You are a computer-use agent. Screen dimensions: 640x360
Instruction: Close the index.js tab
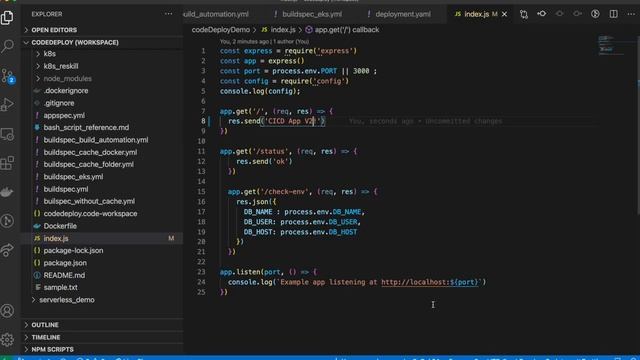[504, 14]
